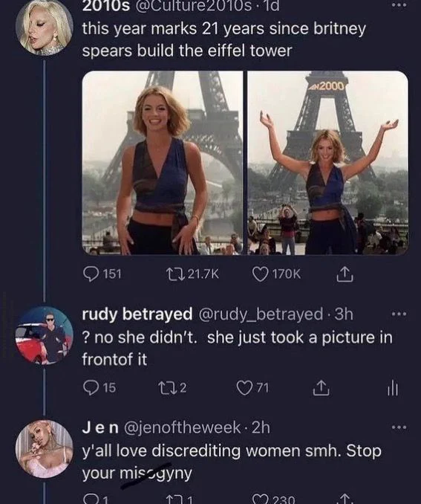Open the left Britney Eiffel Tower photo

coord(163,163)
